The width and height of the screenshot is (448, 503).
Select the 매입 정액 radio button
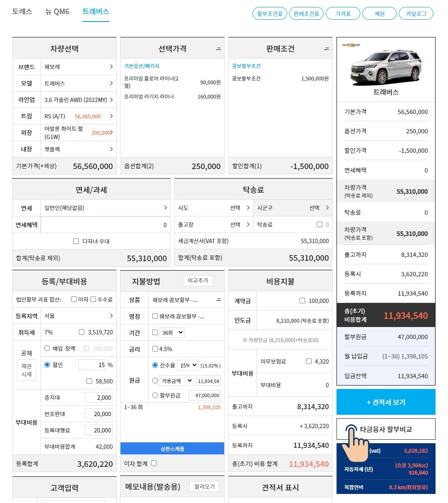click(47, 349)
